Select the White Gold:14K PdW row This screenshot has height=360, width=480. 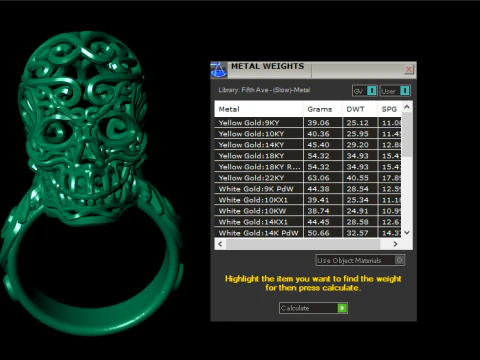(x=308, y=233)
